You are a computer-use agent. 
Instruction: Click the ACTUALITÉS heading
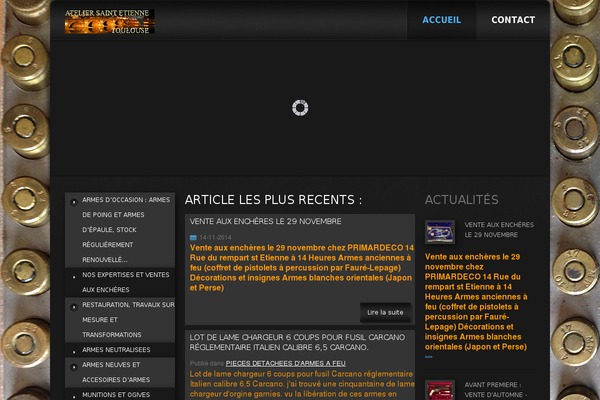[461, 200]
